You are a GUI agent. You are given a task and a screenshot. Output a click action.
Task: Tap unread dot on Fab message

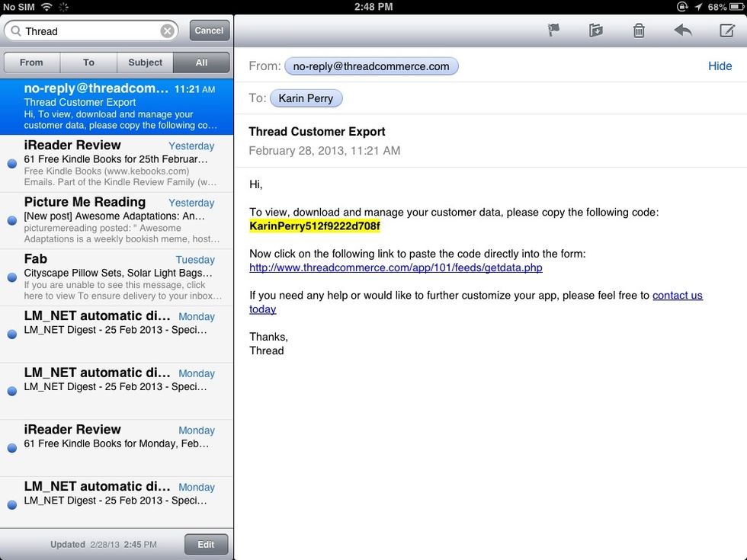(x=12, y=277)
